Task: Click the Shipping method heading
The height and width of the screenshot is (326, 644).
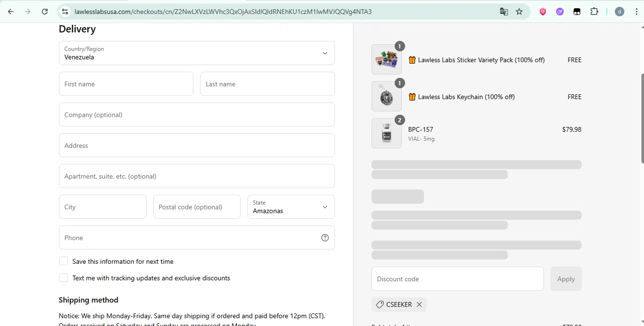Action: click(x=88, y=300)
